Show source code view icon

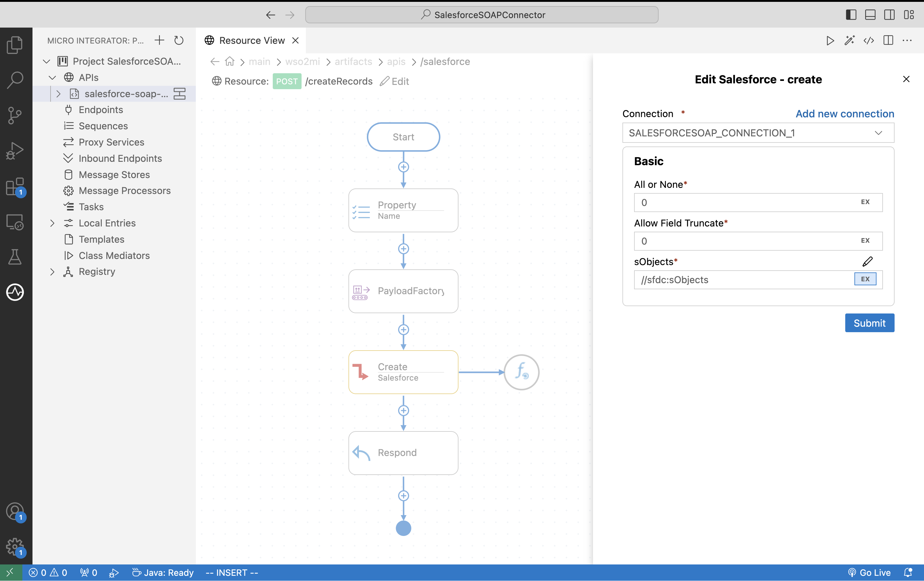(x=869, y=40)
